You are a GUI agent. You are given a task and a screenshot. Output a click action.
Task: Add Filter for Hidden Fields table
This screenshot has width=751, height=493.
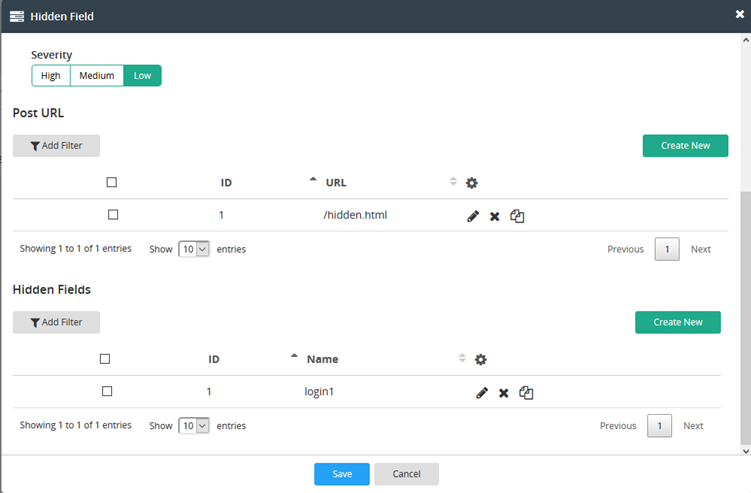57,322
